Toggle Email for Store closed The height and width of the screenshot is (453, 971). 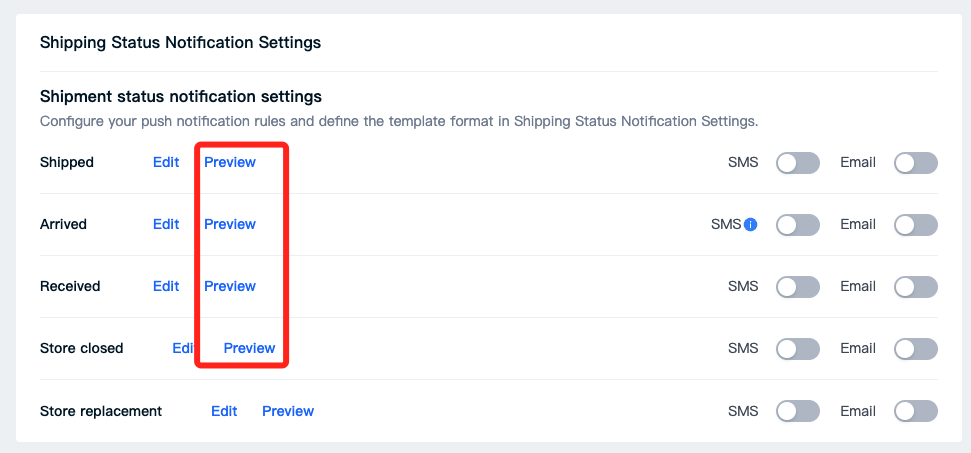[x=916, y=348]
